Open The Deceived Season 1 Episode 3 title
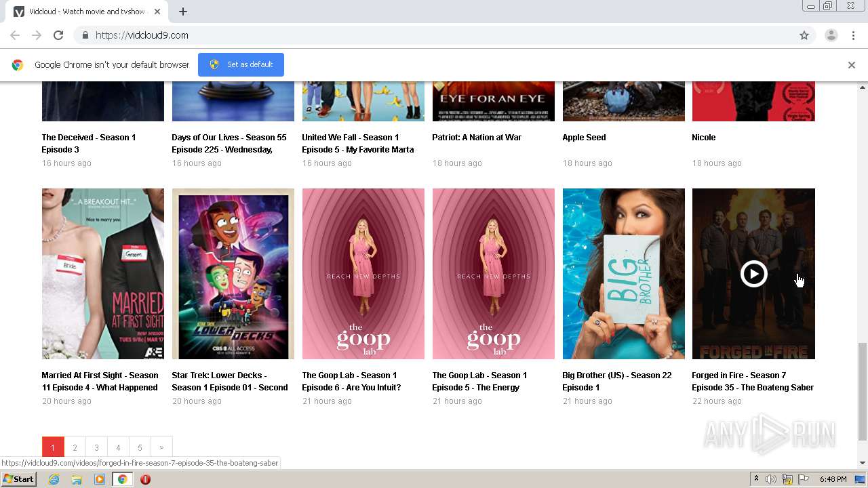The height and width of the screenshot is (488, 868). pyautogui.click(x=89, y=144)
